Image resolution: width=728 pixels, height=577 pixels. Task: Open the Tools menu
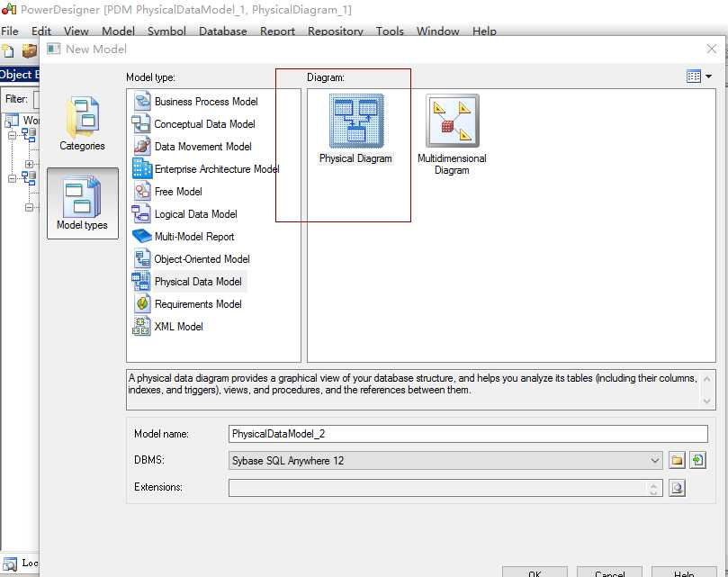390,32
